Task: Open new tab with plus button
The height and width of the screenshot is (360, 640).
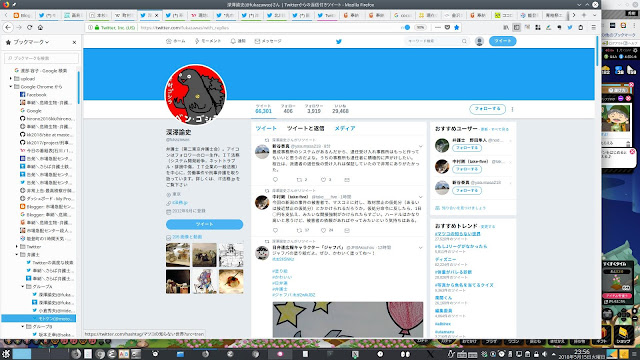Action: [x=584, y=15]
